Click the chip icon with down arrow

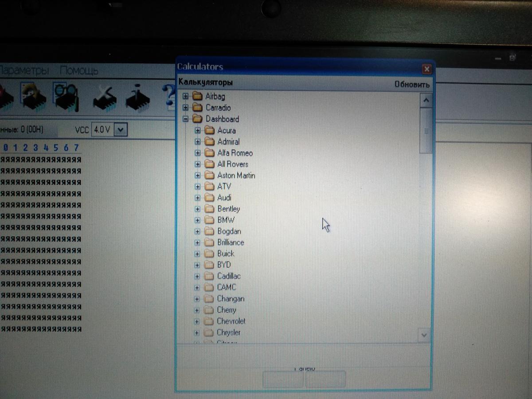click(137, 98)
